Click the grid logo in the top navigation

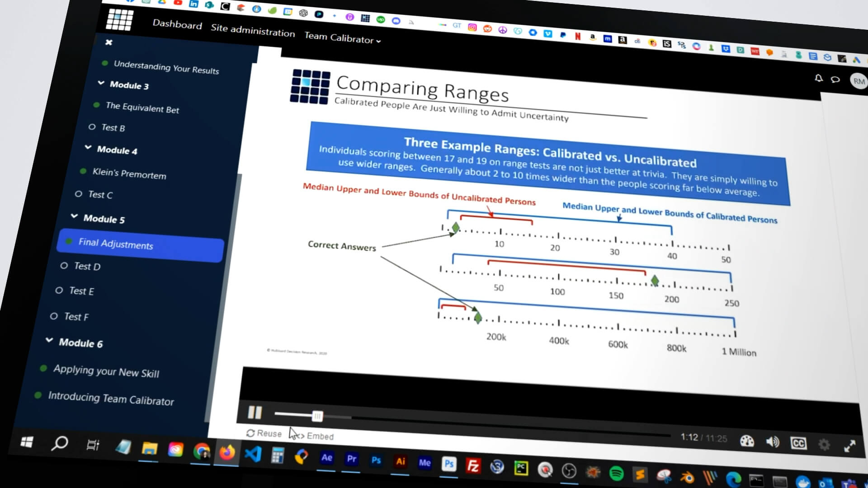click(120, 19)
